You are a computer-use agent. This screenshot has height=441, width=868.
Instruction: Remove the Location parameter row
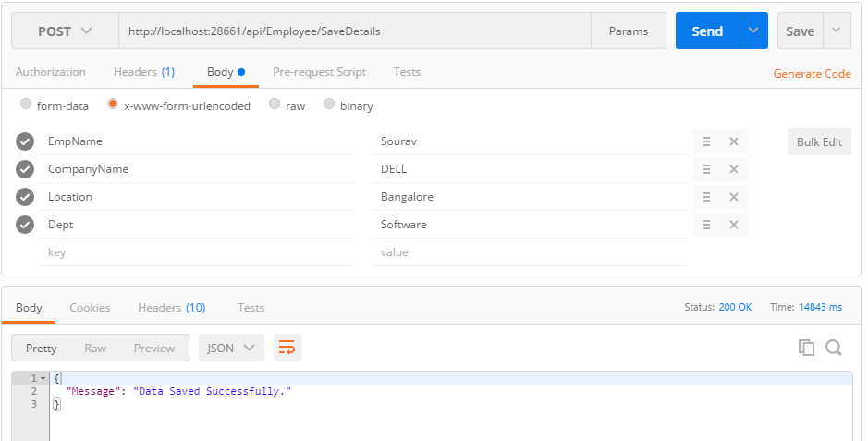tap(734, 197)
